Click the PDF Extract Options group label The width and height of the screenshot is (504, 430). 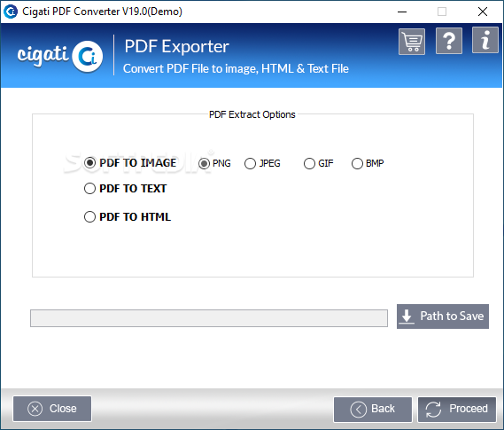click(x=252, y=114)
